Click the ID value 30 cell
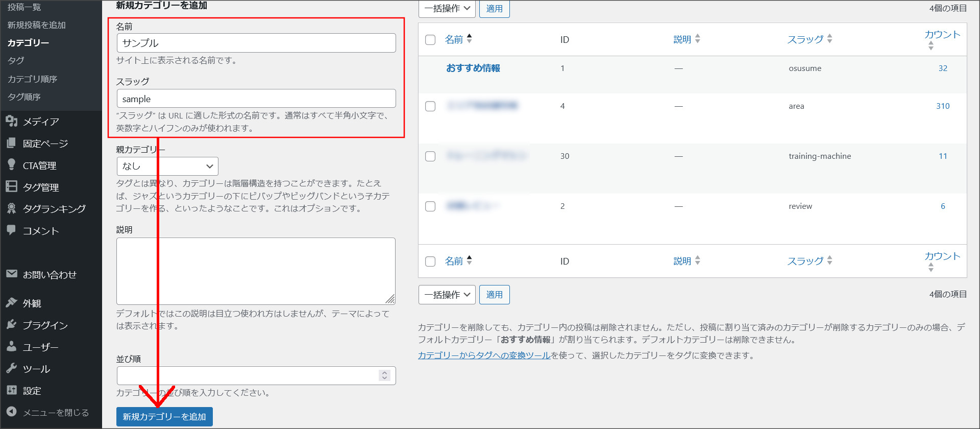This screenshot has height=429, width=980. pyautogui.click(x=565, y=156)
